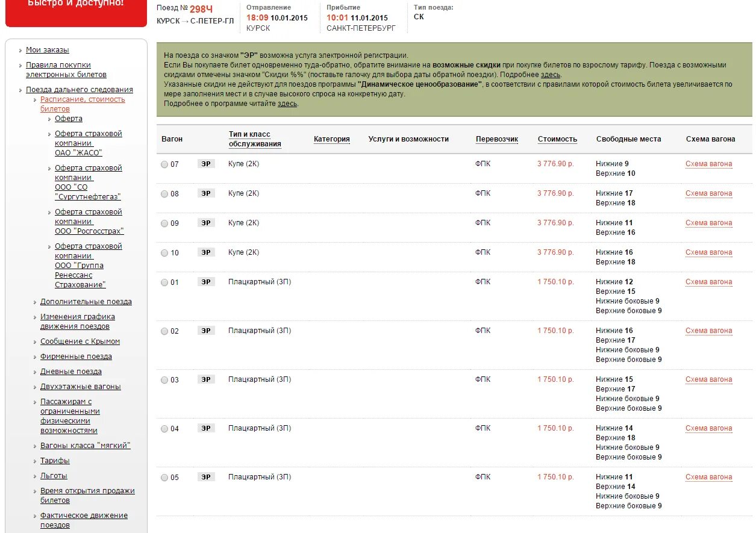The height and width of the screenshot is (533, 756).
Task: Open Схема вагона for wagon 04
Action: [709, 428]
